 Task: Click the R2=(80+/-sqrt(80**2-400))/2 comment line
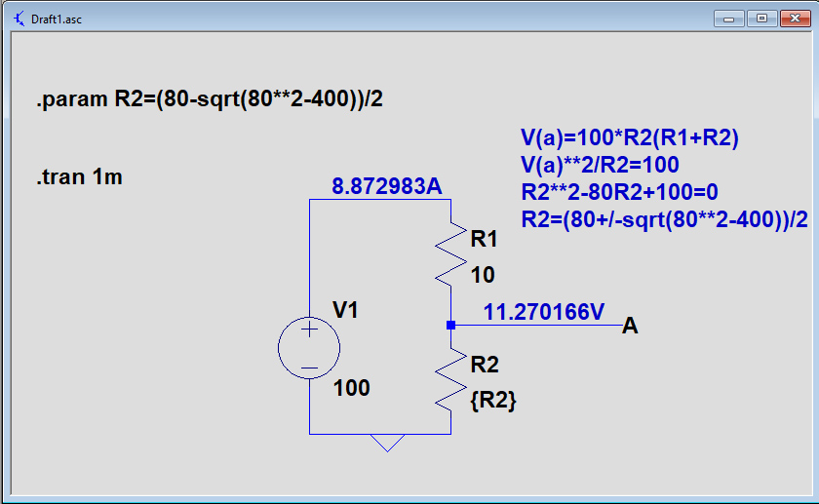[664, 219]
